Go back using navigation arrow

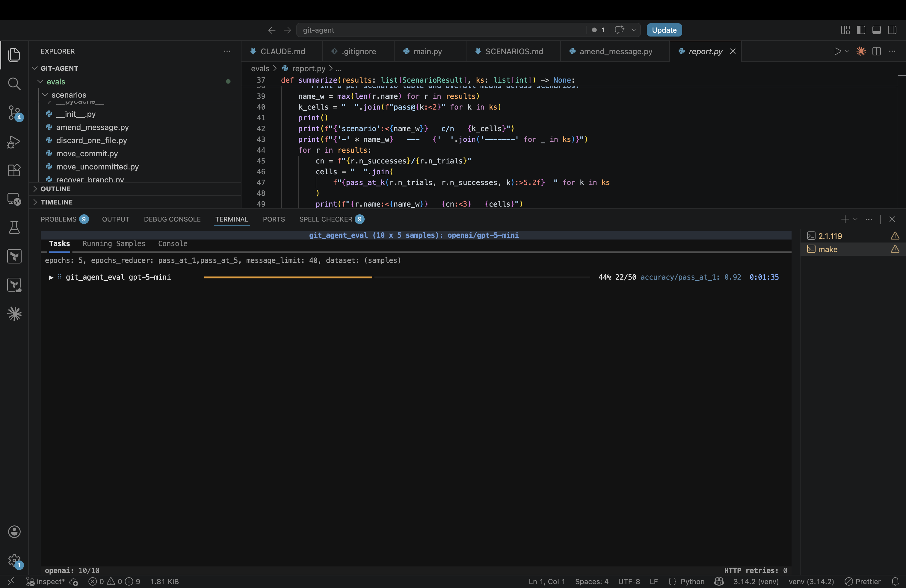[x=271, y=30]
